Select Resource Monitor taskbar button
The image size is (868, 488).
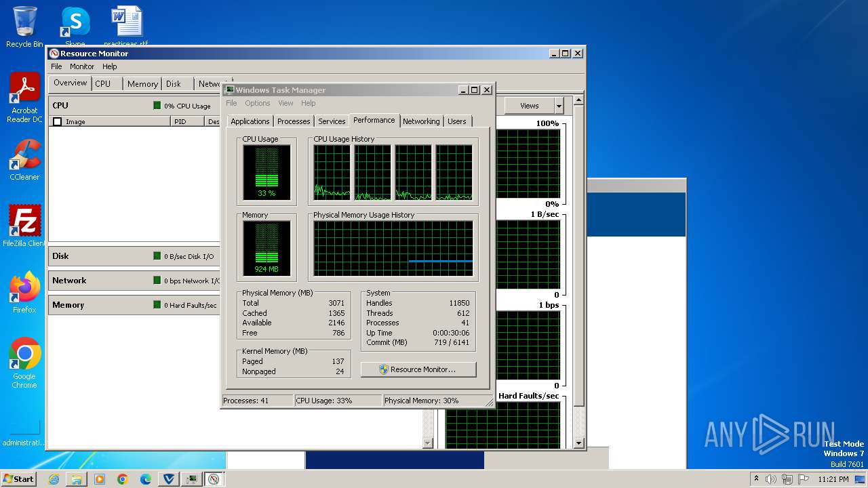(x=214, y=479)
